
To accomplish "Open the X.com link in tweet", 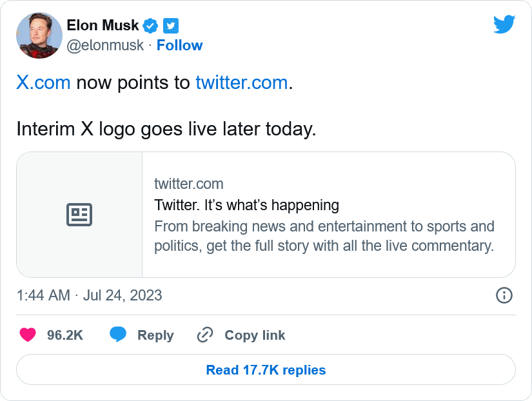I will point(43,83).
